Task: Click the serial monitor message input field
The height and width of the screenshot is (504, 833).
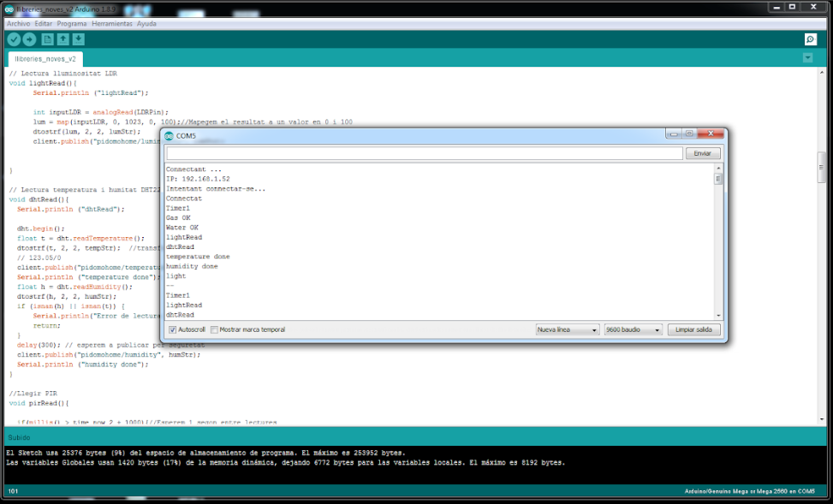Action: [x=424, y=153]
